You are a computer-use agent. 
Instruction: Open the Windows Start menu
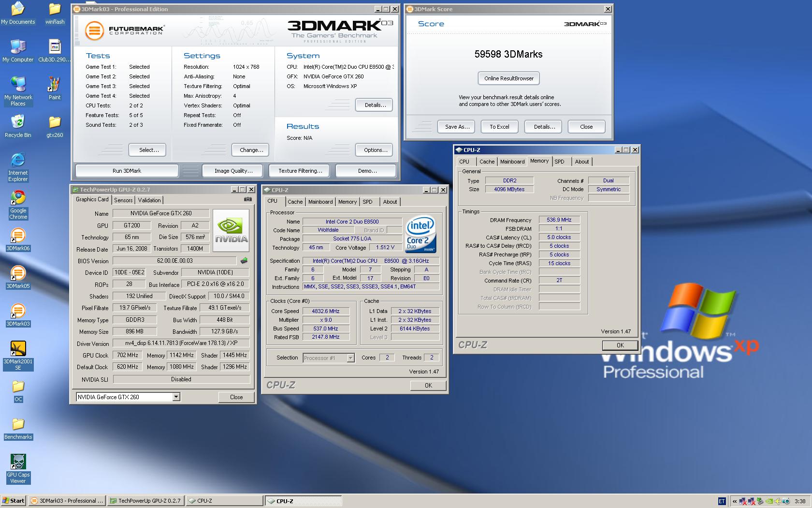14,501
